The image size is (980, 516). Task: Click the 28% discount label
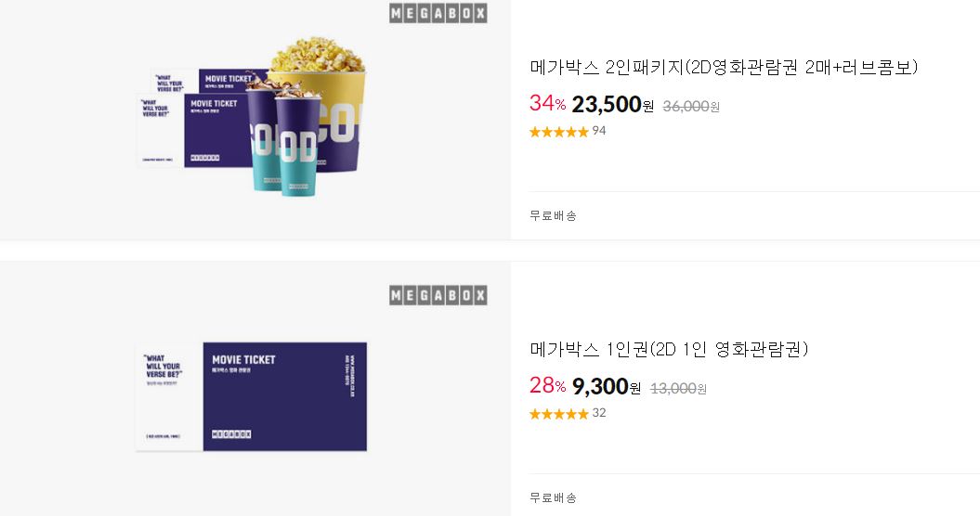tap(547, 385)
